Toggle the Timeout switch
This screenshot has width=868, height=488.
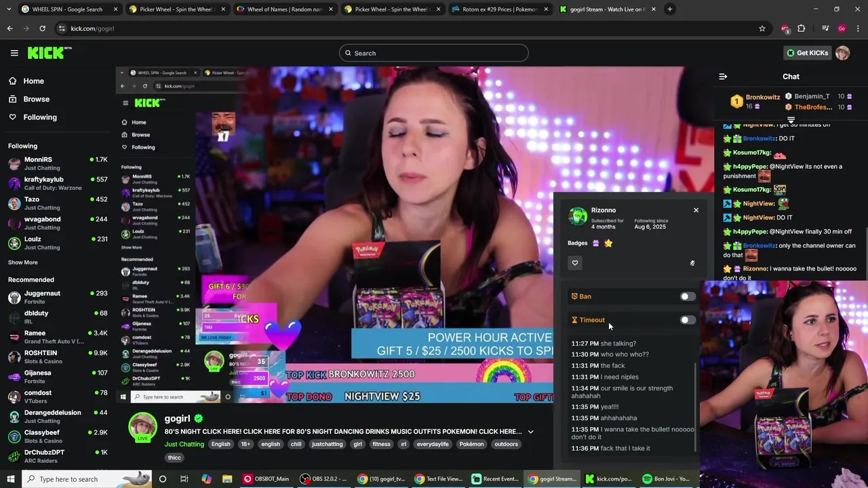[688, 320]
